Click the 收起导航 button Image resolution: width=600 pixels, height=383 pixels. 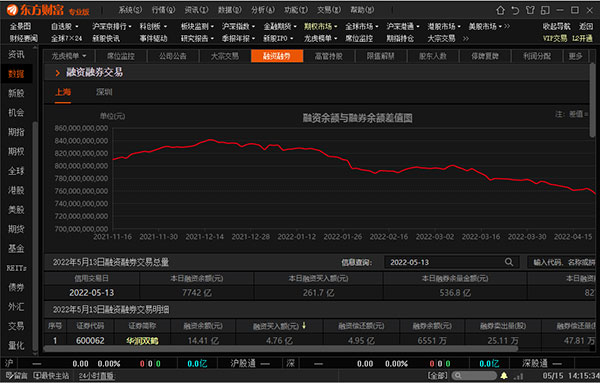(557, 26)
